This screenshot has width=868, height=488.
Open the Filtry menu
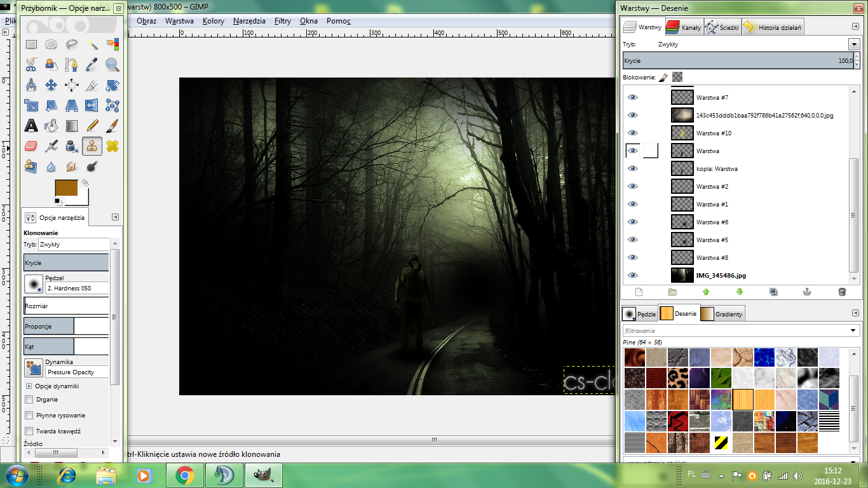(x=283, y=21)
